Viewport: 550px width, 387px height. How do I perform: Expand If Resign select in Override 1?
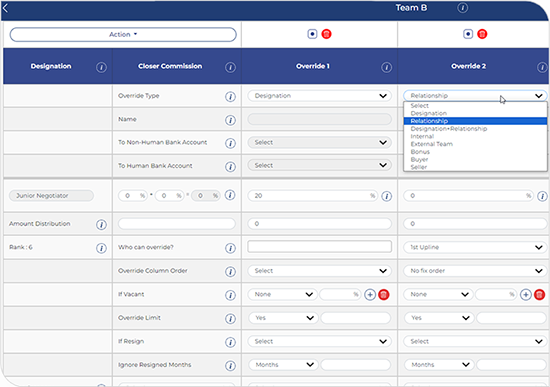[320, 341]
